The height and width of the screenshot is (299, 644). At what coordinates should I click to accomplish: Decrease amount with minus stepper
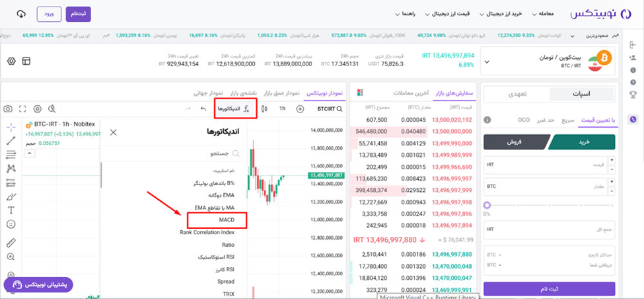pos(612,191)
